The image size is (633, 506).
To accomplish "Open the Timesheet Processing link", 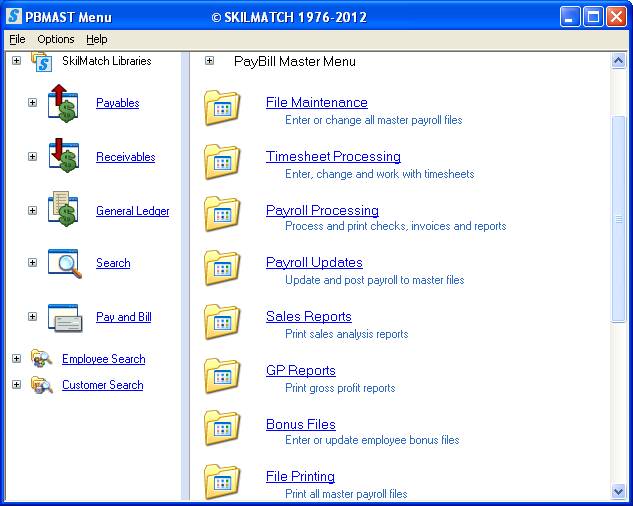I will pos(333,157).
